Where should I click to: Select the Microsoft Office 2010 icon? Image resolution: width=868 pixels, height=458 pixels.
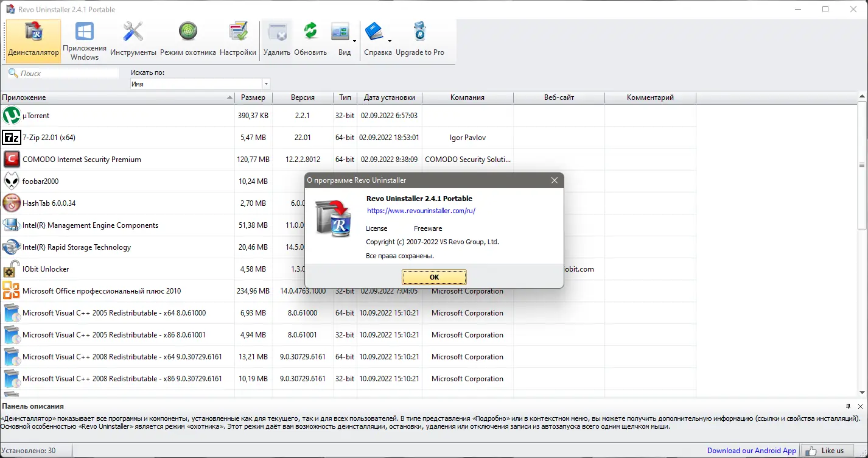[x=12, y=291]
